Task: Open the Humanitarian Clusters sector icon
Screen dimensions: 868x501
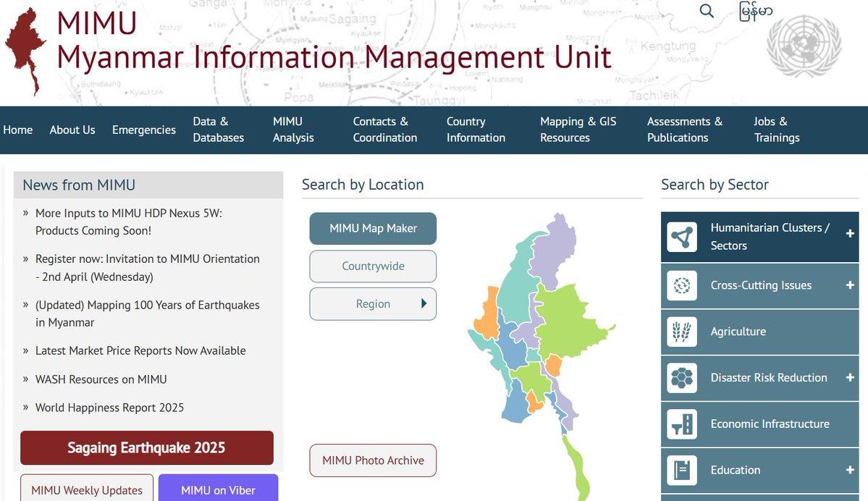Action: (682, 237)
